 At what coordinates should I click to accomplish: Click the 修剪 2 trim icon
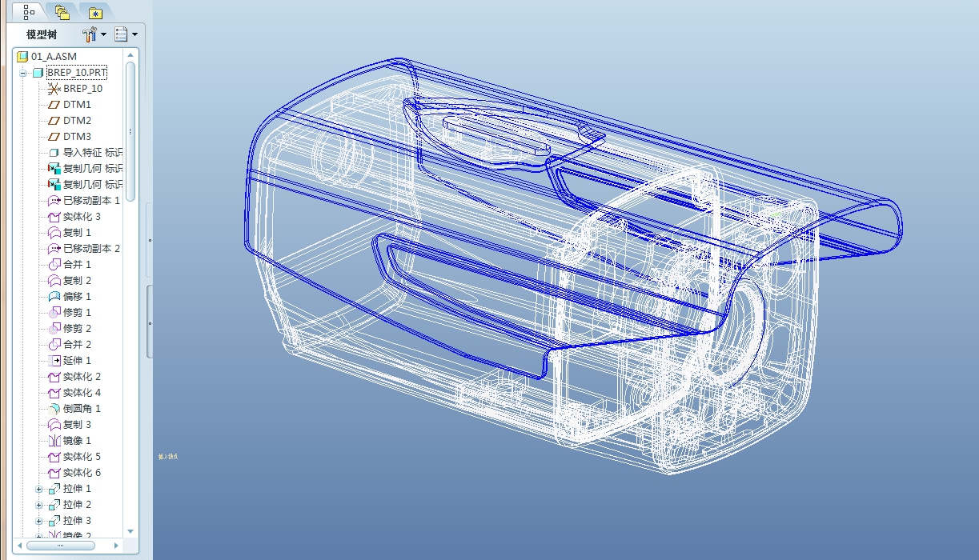coord(54,329)
